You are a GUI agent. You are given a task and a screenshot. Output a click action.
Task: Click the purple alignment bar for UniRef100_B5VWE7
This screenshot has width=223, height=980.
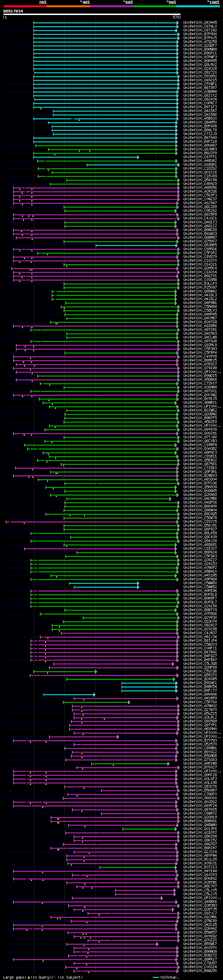click(x=113, y=944)
